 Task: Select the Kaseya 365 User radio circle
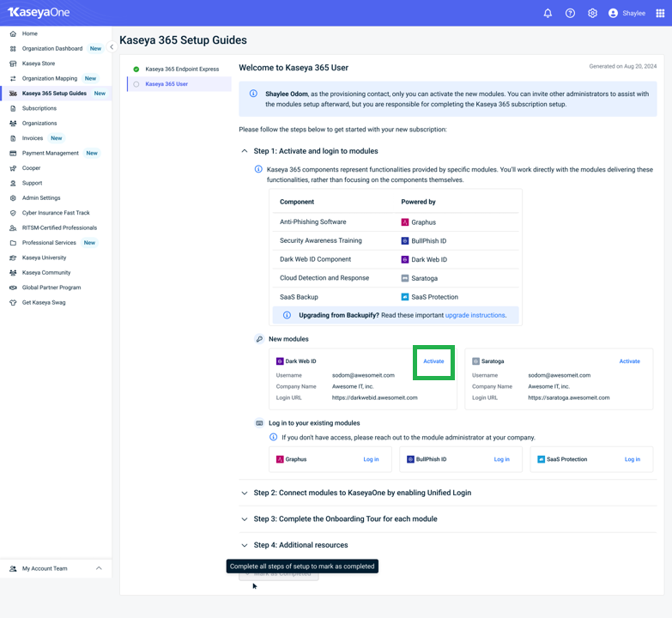click(136, 84)
